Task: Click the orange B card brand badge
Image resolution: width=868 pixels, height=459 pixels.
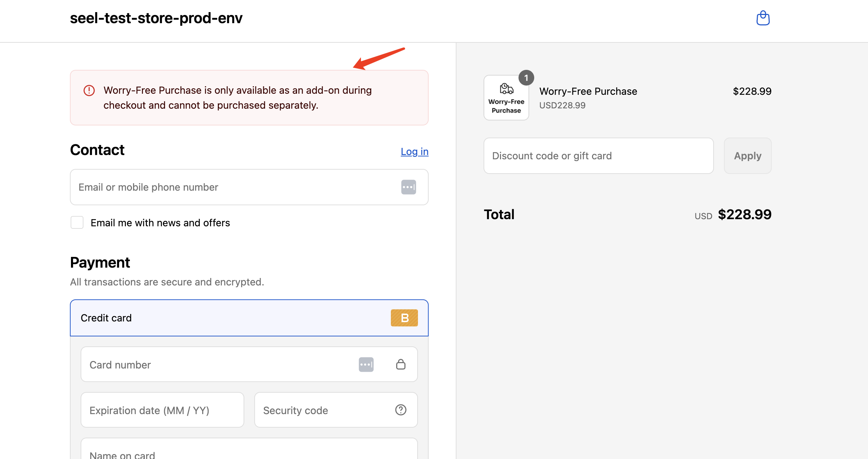Action: pos(404,318)
